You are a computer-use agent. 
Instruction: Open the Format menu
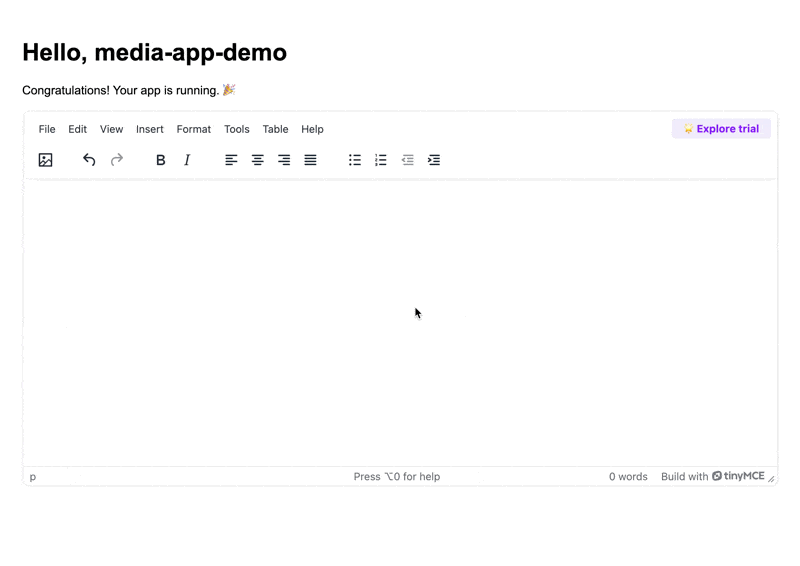(x=194, y=129)
